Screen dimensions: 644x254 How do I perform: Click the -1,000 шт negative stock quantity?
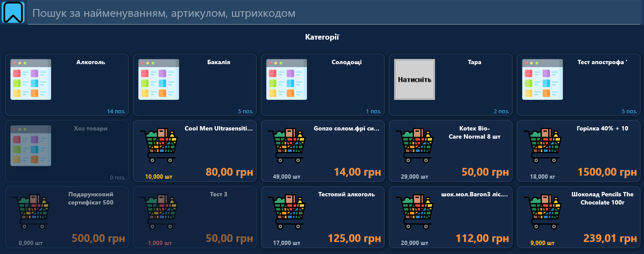[159, 243]
